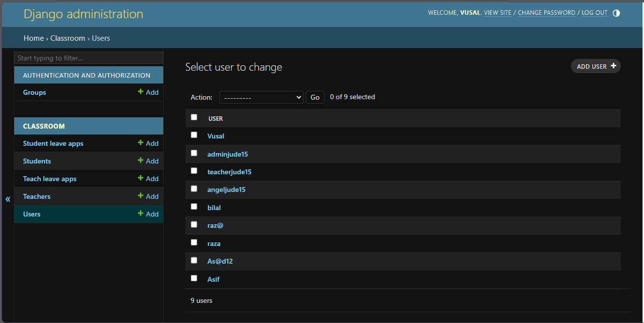Check the select-all checkbox in the USER header

point(194,117)
